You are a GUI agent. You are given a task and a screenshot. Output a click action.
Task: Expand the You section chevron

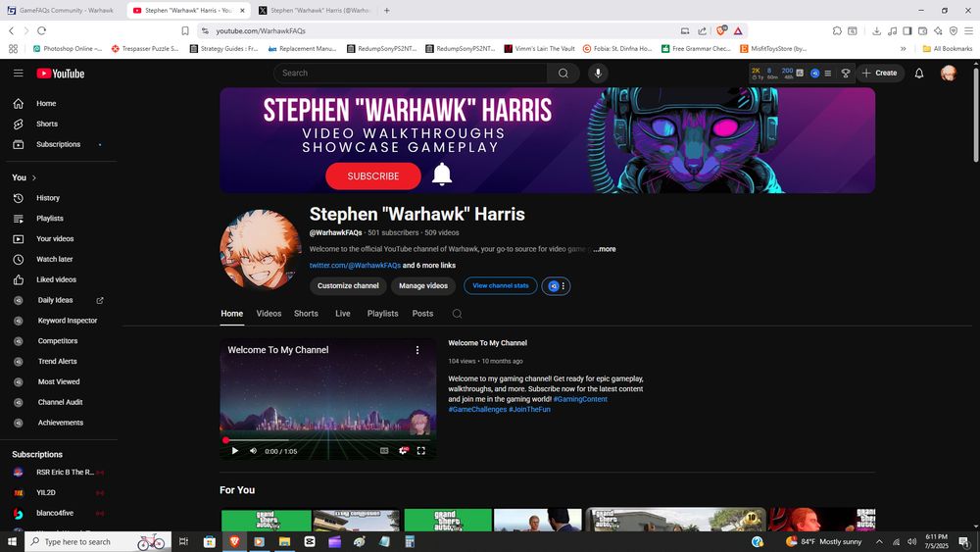coord(33,178)
